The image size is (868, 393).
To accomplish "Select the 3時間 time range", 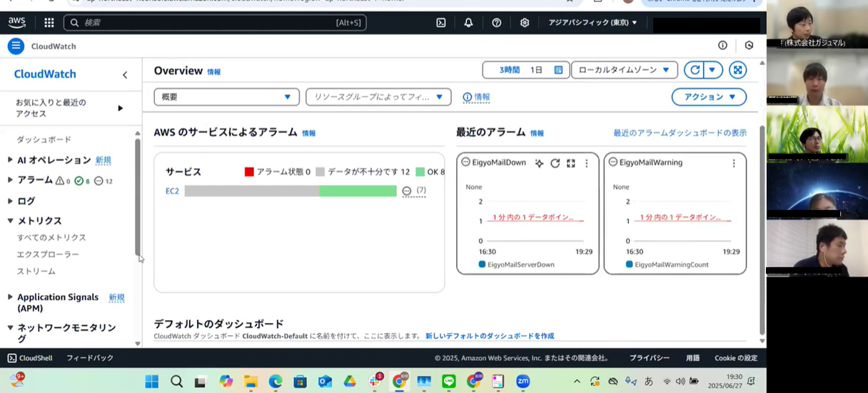I will [510, 70].
